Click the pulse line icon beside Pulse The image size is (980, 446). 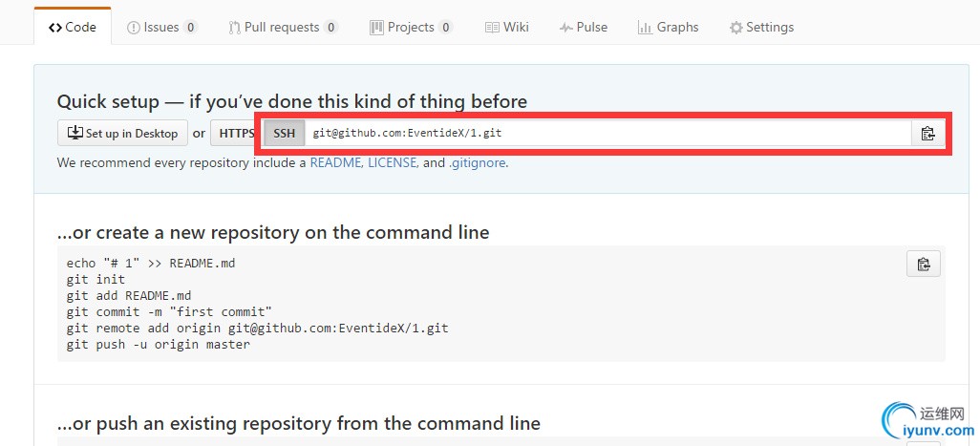[x=566, y=28]
